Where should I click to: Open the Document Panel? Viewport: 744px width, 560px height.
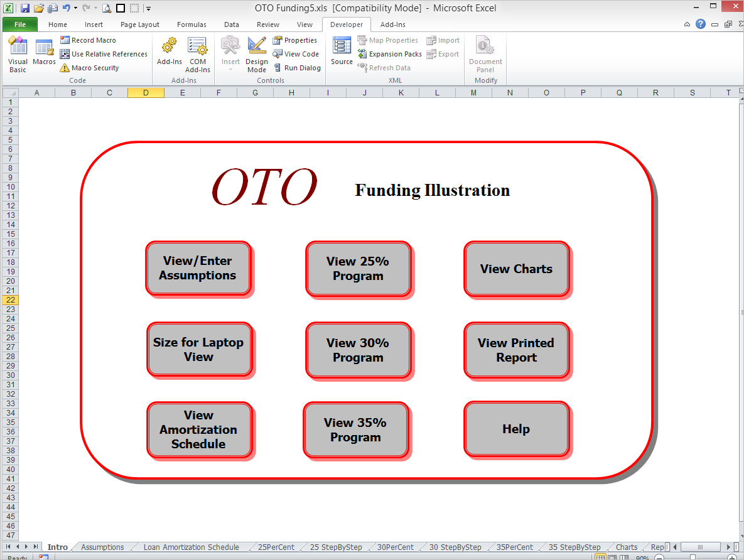[x=485, y=55]
